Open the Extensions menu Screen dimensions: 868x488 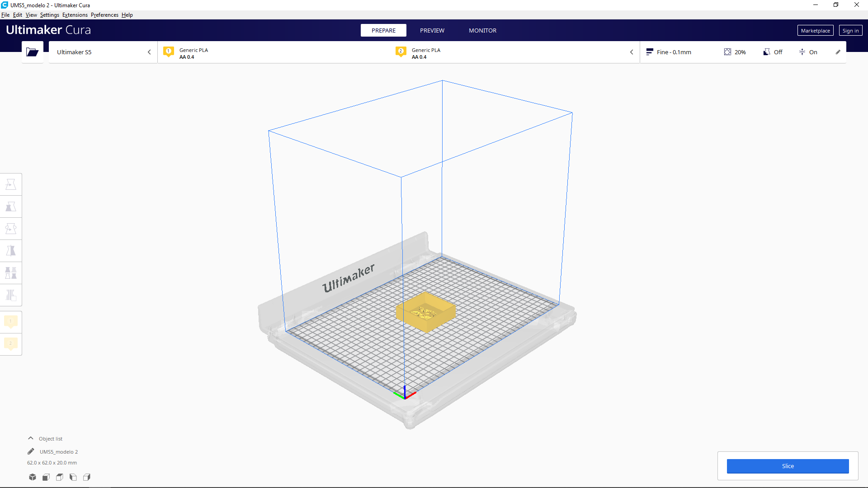[75, 15]
